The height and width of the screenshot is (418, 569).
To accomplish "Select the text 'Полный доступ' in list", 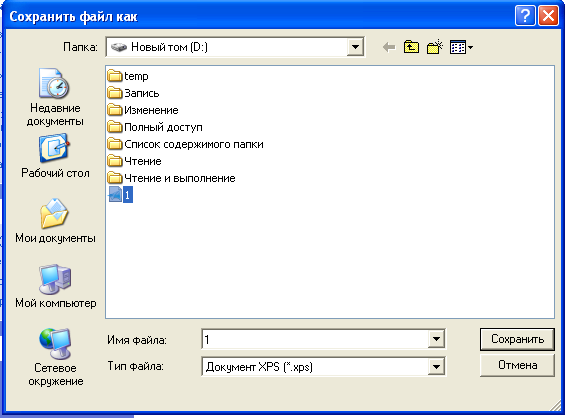I will [163, 127].
